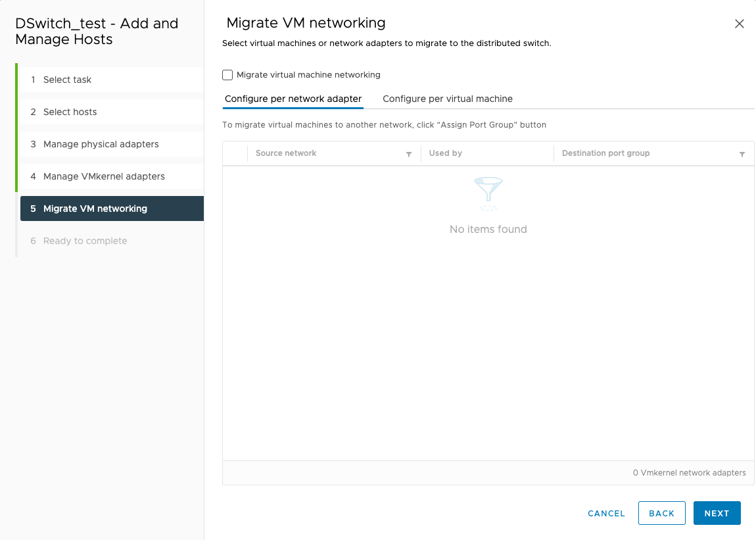
Task: Enable Migrate virtual machine networking
Action: point(227,75)
